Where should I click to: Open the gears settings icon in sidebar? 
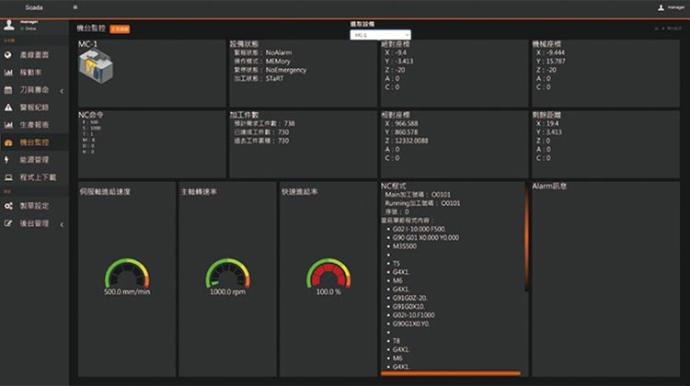(x=8, y=206)
